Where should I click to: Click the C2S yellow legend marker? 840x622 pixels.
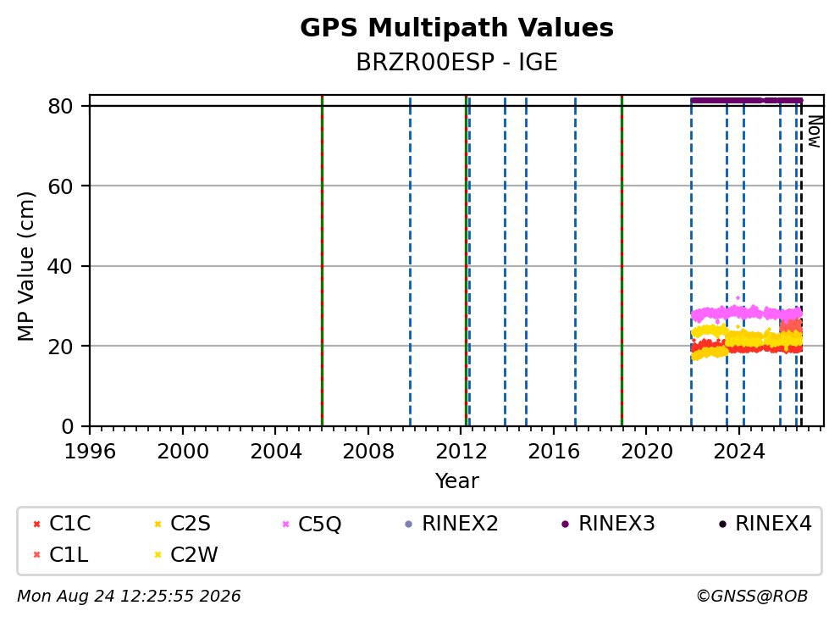coord(157,524)
